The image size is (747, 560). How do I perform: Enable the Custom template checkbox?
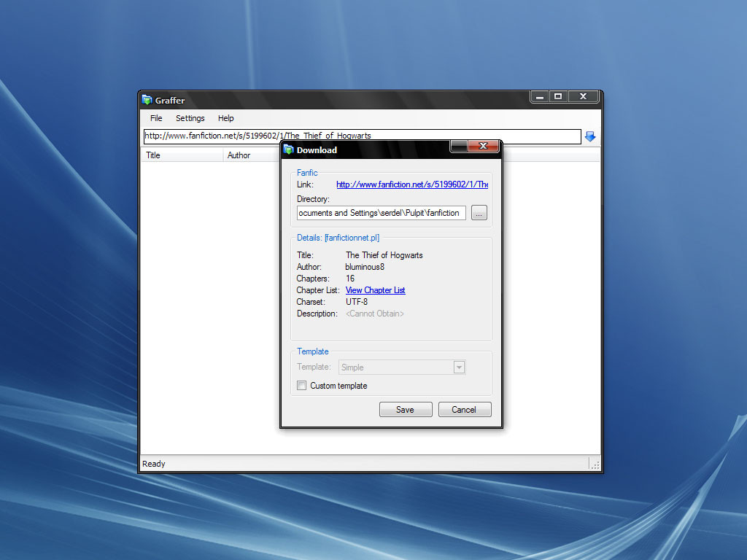pyautogui.click(x=301, y=385)
